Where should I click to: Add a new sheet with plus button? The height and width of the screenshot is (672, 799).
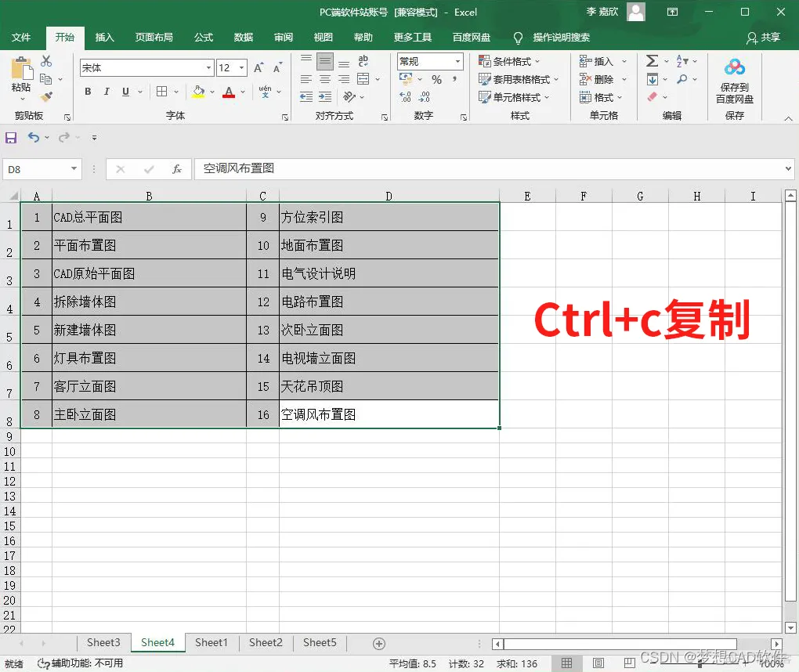pyautogui.click(x=379, y=644)
